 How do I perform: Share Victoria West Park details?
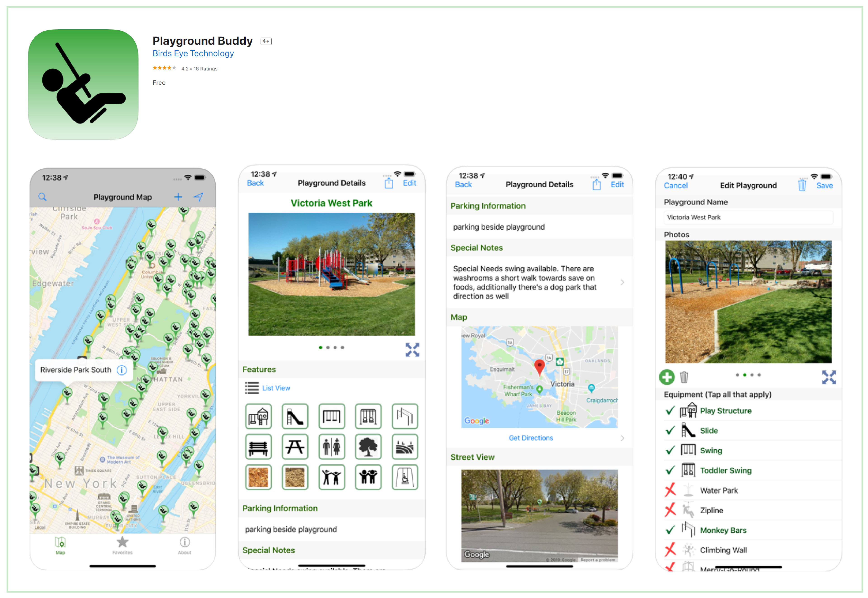[389, 183]
